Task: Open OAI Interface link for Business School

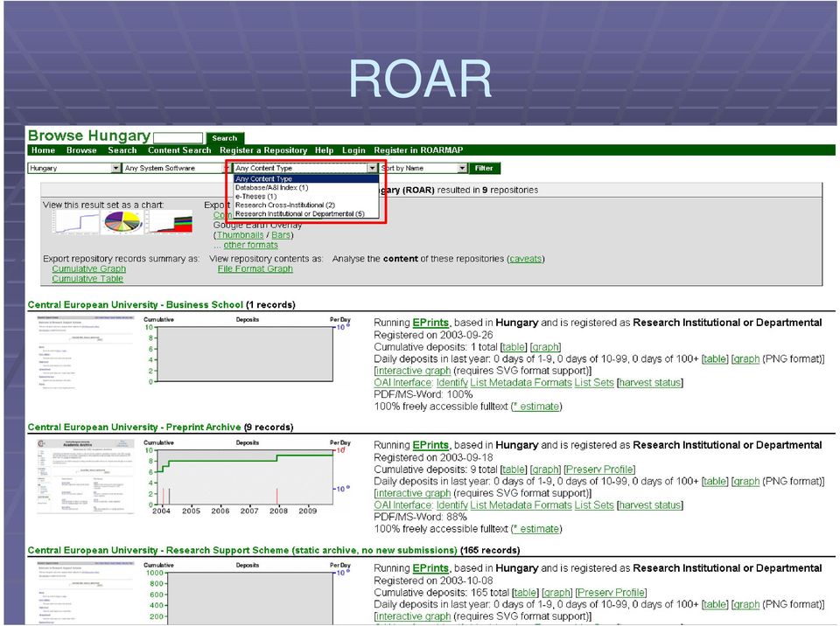Action: tap(402, 383)
